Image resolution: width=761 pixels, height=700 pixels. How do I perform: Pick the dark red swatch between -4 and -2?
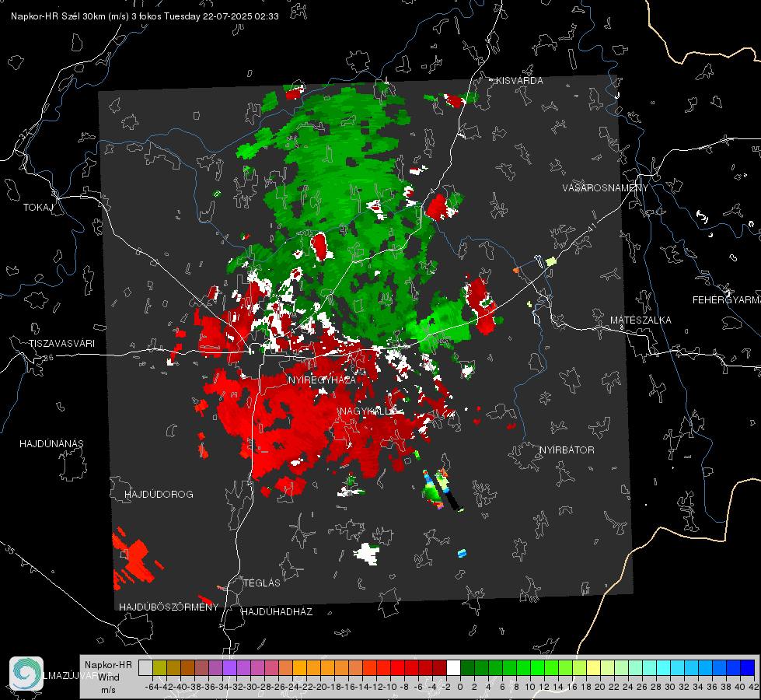coord(439,668)
